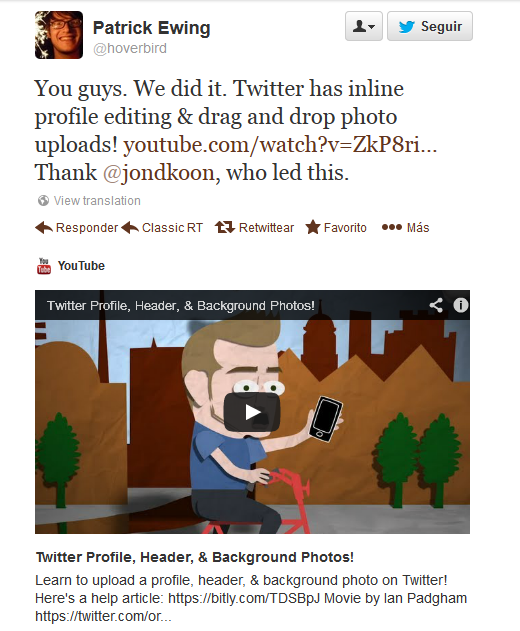Open the Más three-dots menu
The height and width of the screenshot is (631, 520).
coord(392,227)
